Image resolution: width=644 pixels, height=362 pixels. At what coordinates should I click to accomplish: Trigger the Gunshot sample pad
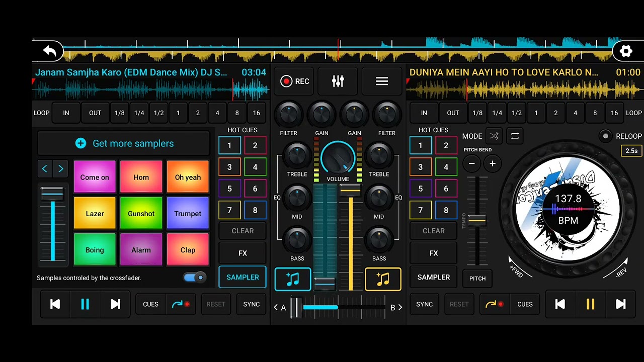141,214
